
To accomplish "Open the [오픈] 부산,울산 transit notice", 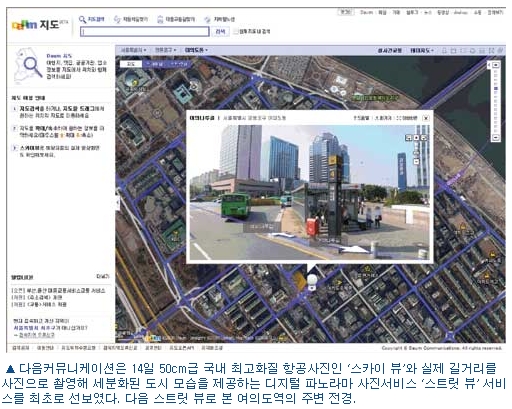I will coord(58,291).
